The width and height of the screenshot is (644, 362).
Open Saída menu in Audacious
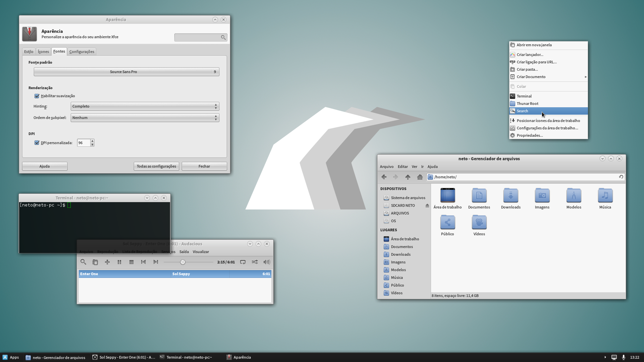pyautogui.click(x=184, y=252)
